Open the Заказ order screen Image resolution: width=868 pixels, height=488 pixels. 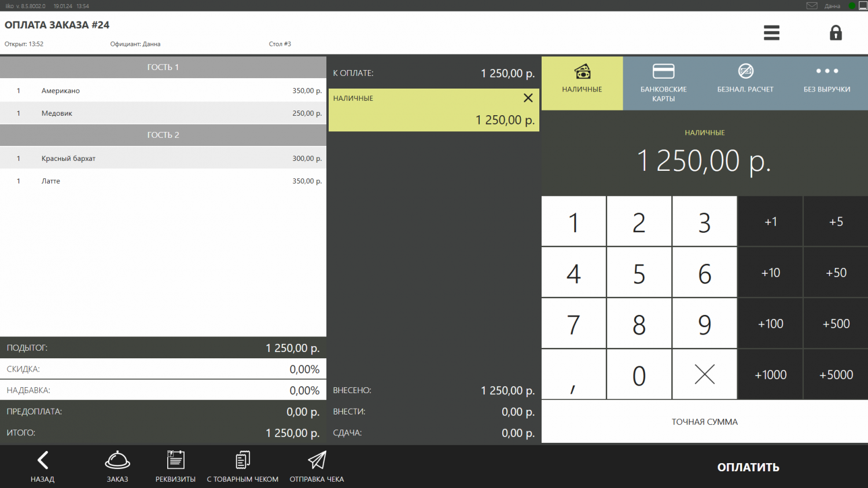pyautogui.click(x=117, y=467)
